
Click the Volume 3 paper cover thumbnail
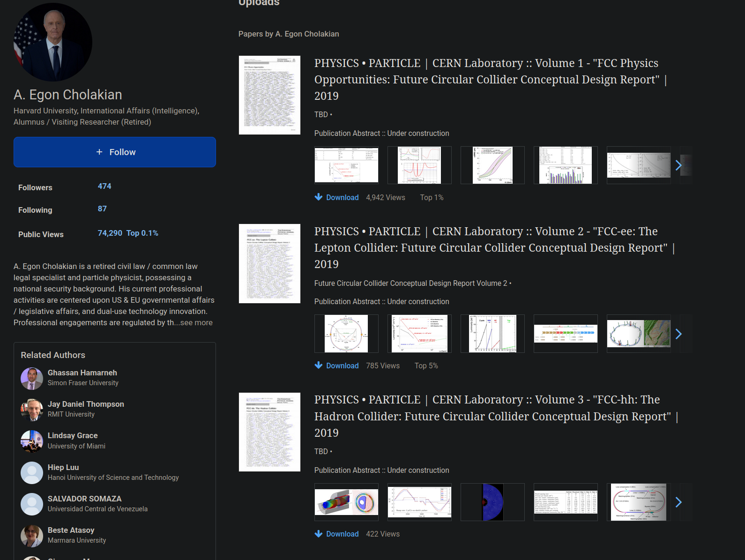pos(269,432)
